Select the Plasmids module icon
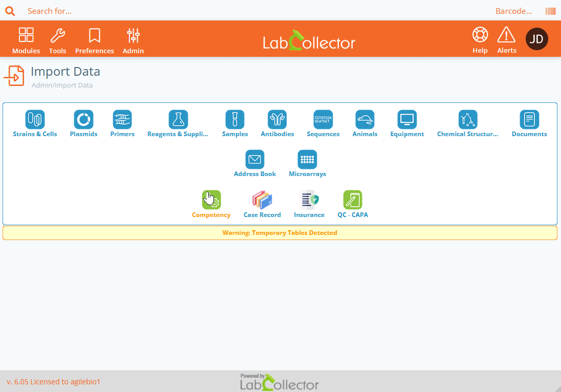This screenshot has width=561, height=392. click(84, 119)
